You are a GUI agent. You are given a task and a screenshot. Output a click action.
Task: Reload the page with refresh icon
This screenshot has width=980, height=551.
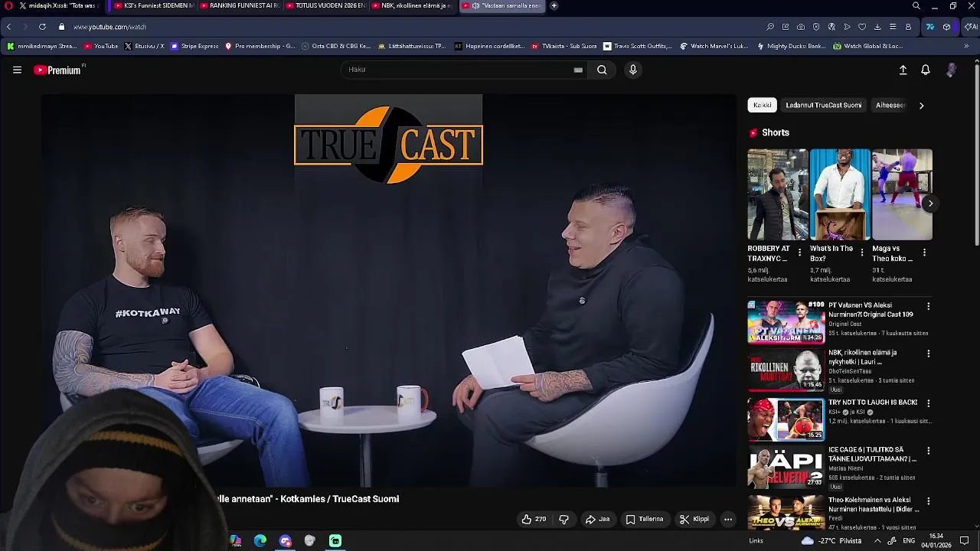(x=42, y=27)
